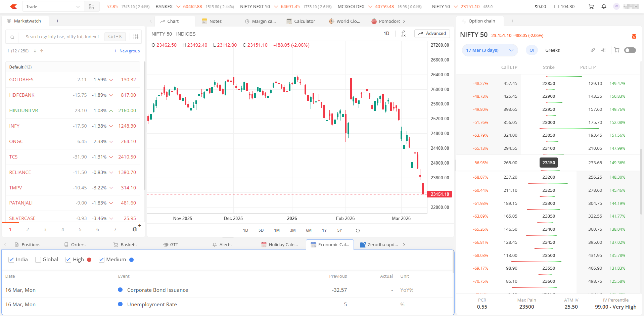
Task: Click the cart icon in top bar
Action: (x=591, y=7)
